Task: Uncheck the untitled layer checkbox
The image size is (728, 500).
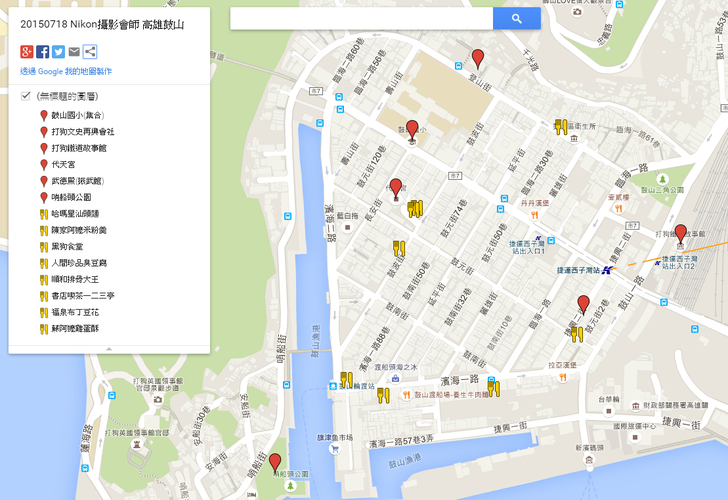Action: 26,96
